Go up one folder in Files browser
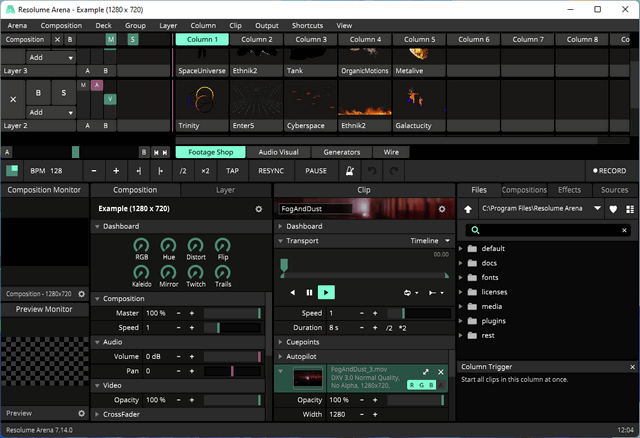The width and height of the screenshot is (640, 438). click(468, 209)
